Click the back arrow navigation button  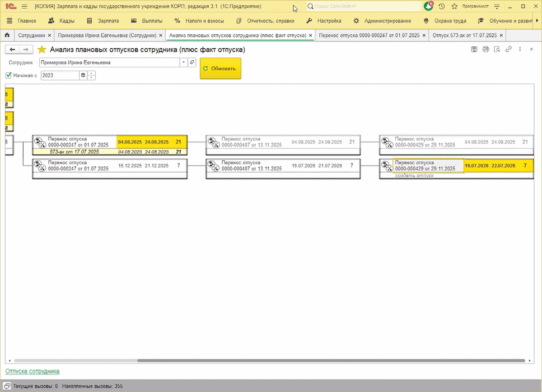(12, 50)
